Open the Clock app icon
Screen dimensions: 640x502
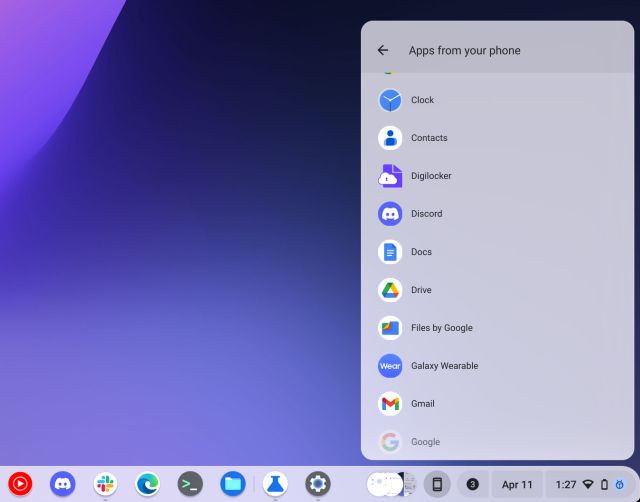(390, 100)
